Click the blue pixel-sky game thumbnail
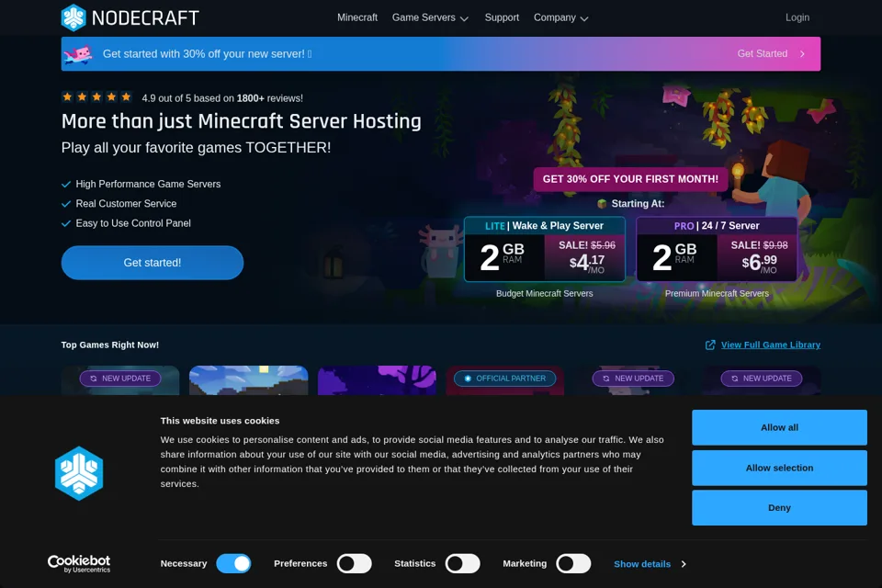This screenshot has height=588, width=882. point(249,379)
